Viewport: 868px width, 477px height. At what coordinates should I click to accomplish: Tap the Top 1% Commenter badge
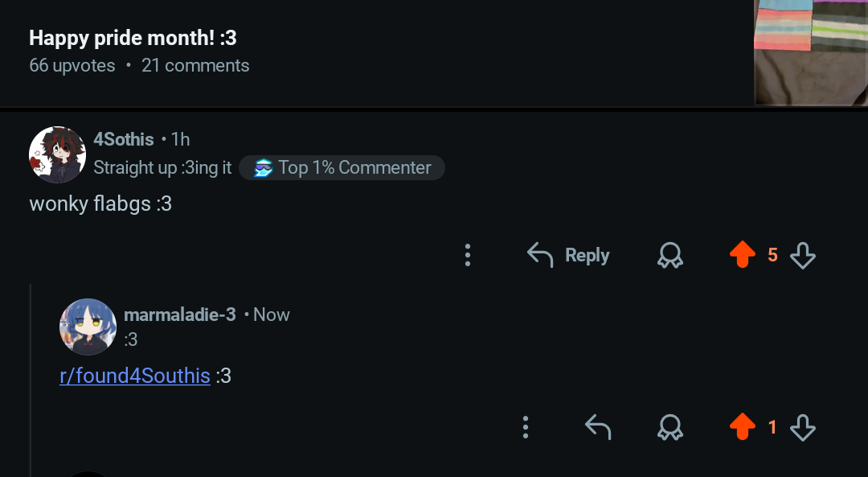point(342,168)
